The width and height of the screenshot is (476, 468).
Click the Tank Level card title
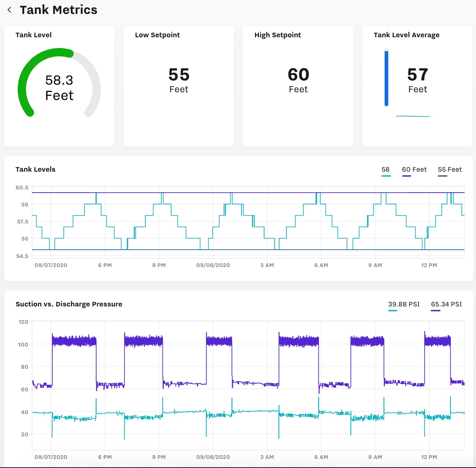tap(33, 35)
